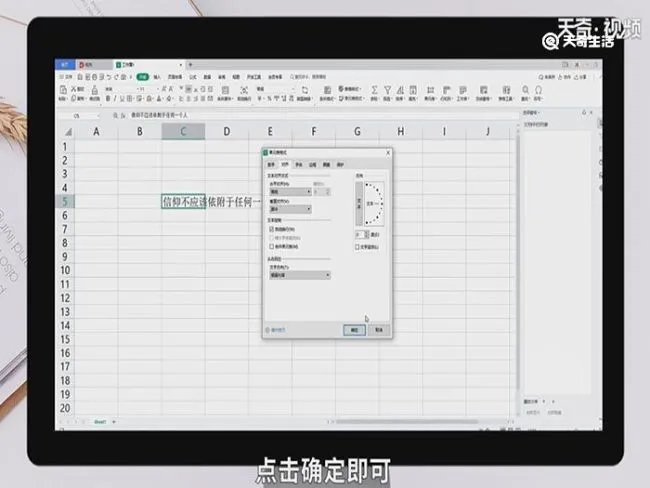Open the 字体 tab in the dialog
This screenshot has width=650, height=488.
tap(298, 165)
